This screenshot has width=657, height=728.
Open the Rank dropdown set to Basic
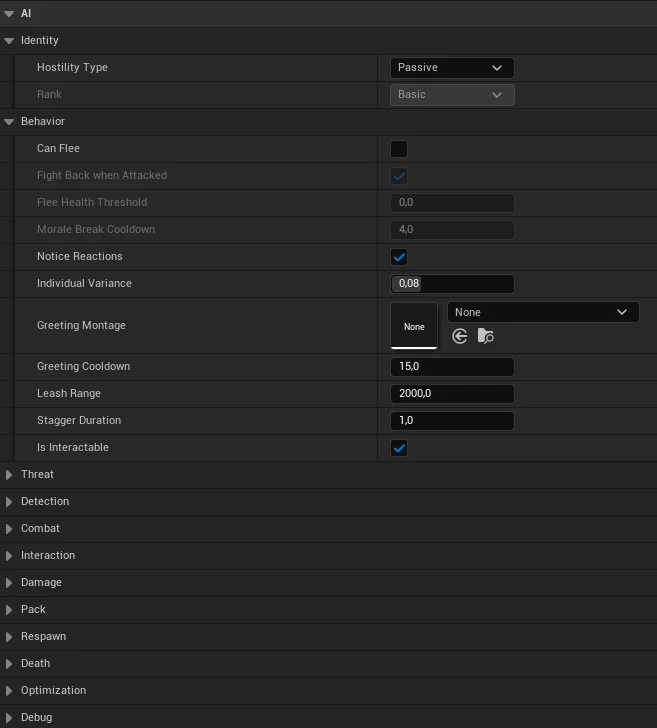coord(452,95)
